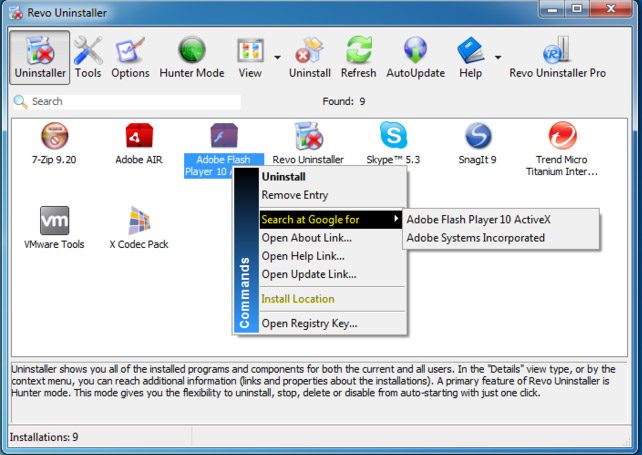This screenshot has width=642, height=455.
Task: Minimize the Revo Uninstaller window
Action: pos(552,9)
